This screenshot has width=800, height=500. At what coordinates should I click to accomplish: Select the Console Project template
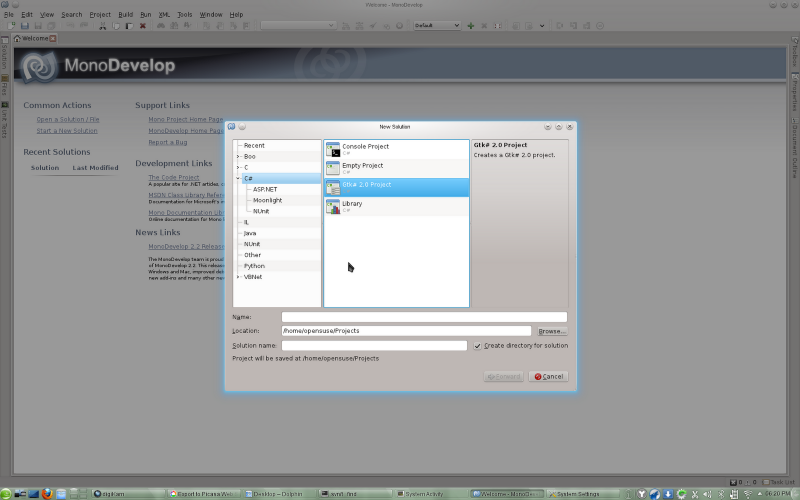click(x=396, y=149)
